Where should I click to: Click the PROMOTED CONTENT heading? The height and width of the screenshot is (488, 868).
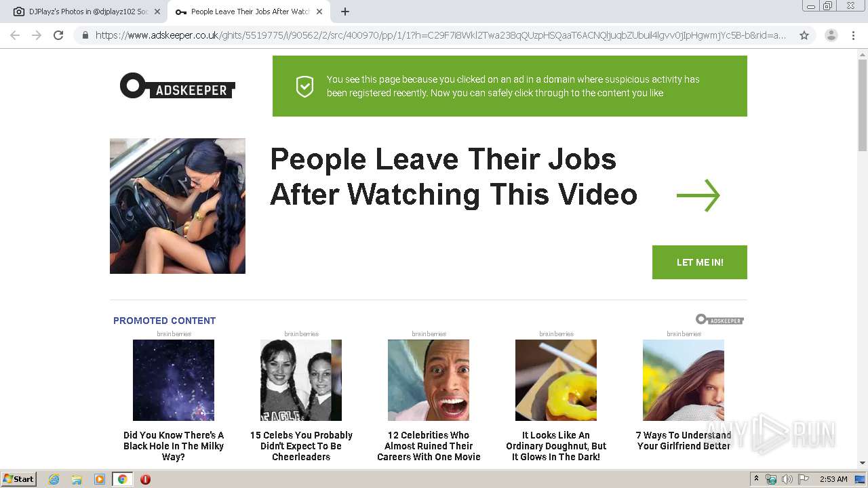pyautogui.click(x=164, y=321)
